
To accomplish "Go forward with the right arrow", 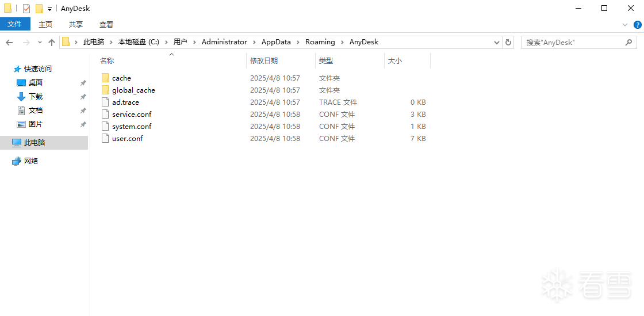I will click(26, 42).
